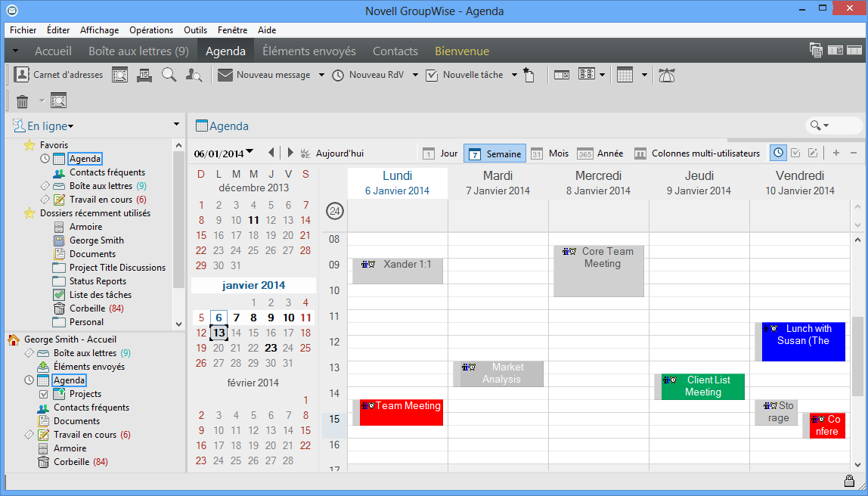Click the Nouvelle tâche checkmark icon

click(x=432, y=76)
